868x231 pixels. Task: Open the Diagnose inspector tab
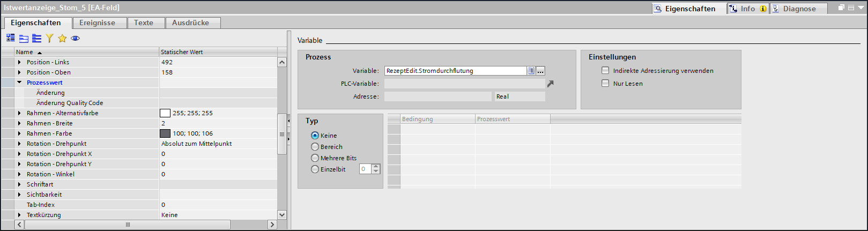point(799,9)
